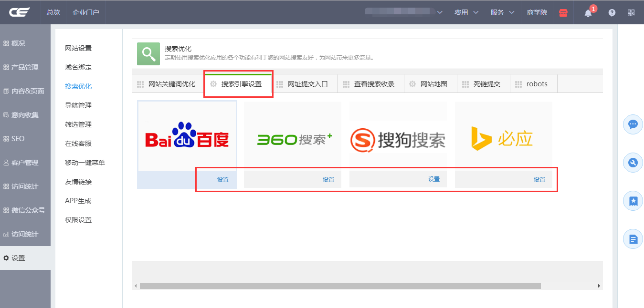
Task: Click 设置 under the 搜狗搜索 card
Action: pos(434,180)
